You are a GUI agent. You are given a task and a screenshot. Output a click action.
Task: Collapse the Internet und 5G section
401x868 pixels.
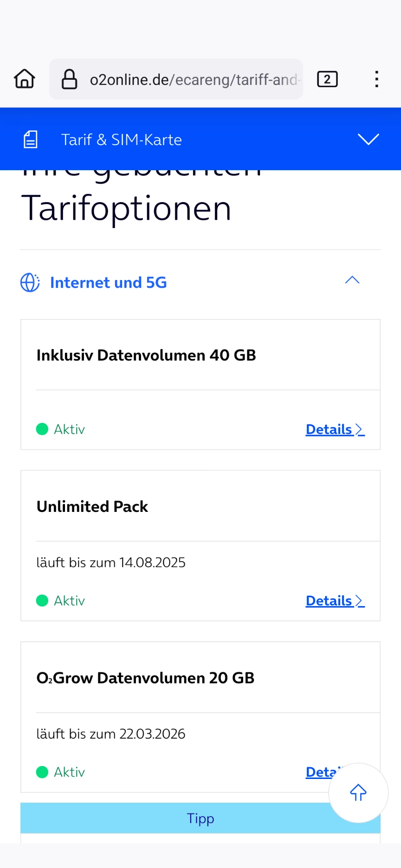pyautogui.click(x=352, y=280)
